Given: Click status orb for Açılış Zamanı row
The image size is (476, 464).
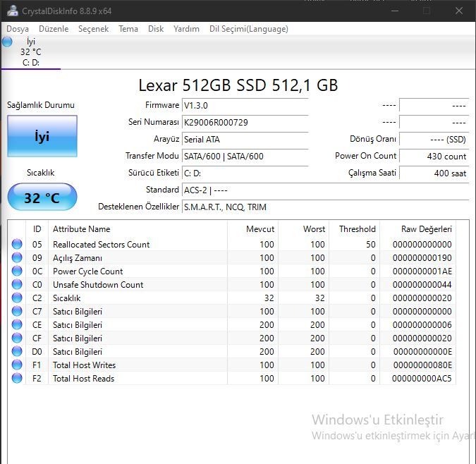Looking at the screenshot, I should click(x=17, y=257).
